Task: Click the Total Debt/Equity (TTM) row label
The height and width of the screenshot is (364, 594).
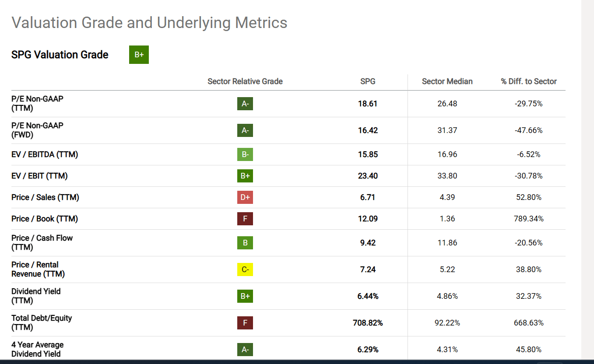Action: [x=42, y=322]
